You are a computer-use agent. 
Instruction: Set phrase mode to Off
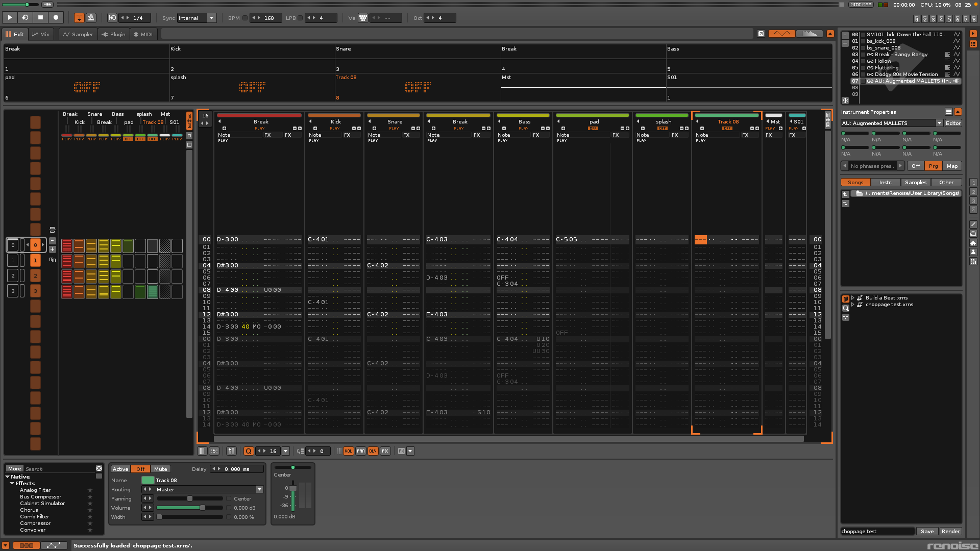(x=916, y=166)
